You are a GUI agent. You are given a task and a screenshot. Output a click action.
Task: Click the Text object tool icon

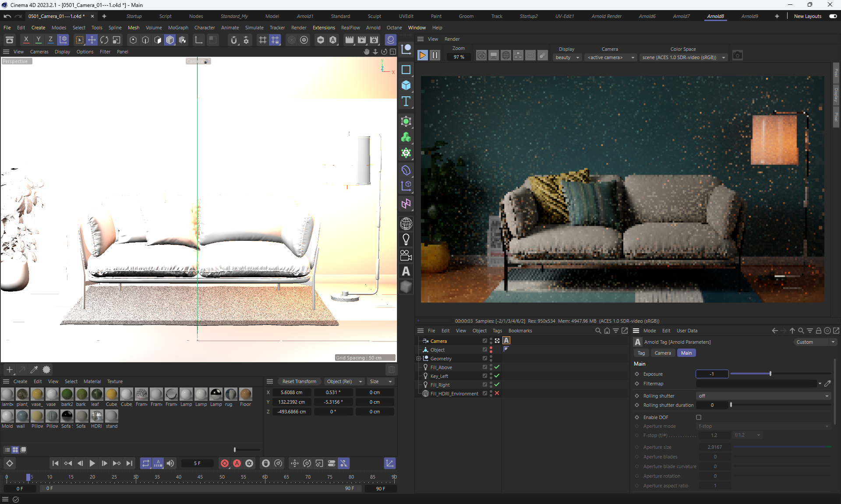click(406, 102)
